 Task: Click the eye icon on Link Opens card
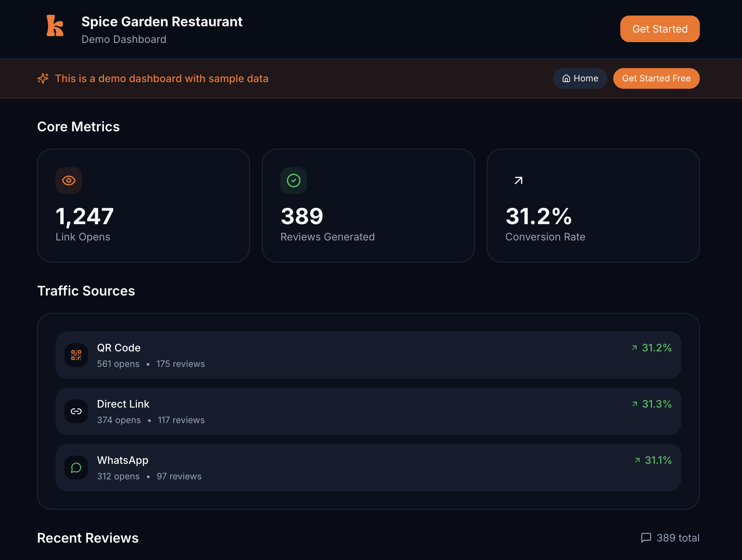point(69,181)
